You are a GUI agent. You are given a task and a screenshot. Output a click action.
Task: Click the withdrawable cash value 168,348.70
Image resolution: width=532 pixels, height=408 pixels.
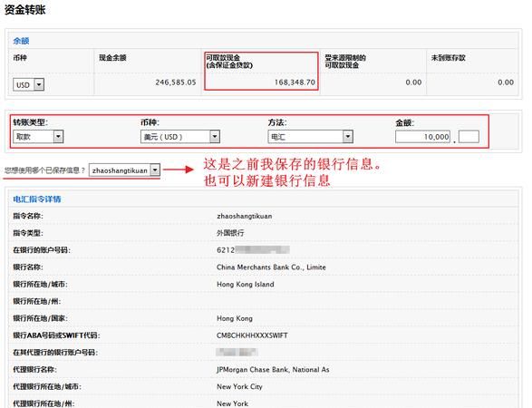295,83
